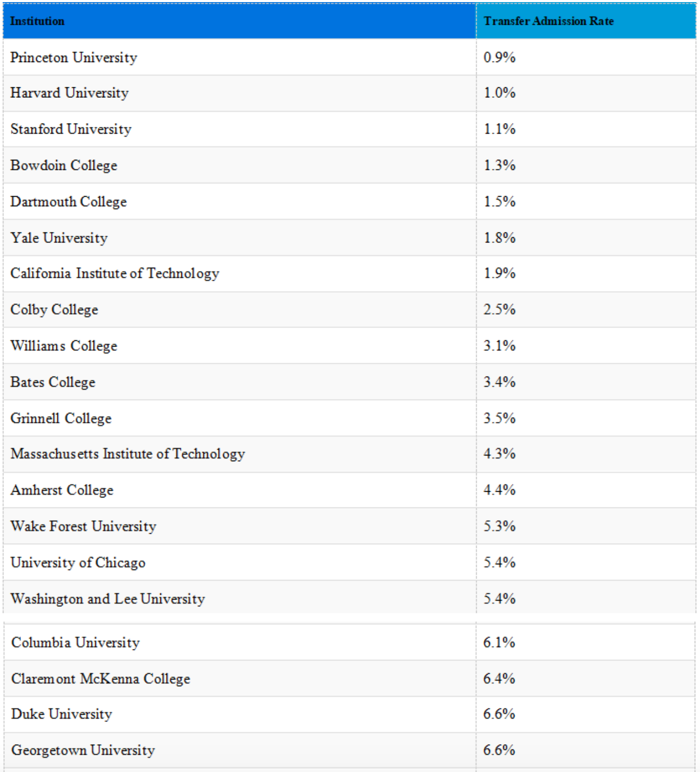Viewport: 700px width, 772px height.
Task: Select Washington and Lee University
Action: 108,599
